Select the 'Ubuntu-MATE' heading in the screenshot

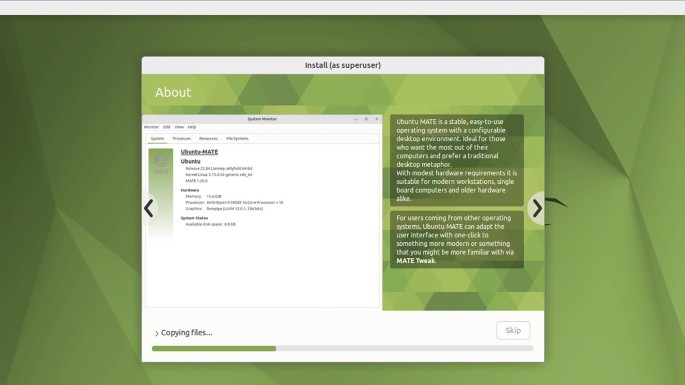point(199,152)
